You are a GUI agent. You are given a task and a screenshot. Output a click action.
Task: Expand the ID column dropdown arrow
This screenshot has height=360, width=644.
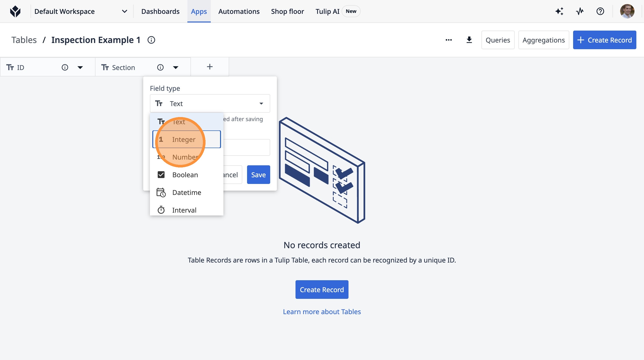point(80,67)
